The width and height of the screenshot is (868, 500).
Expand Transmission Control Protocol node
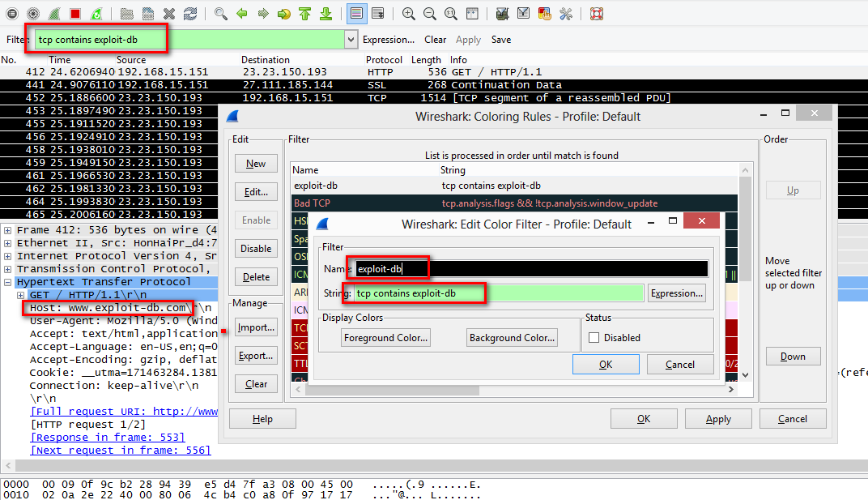[8, 269]
